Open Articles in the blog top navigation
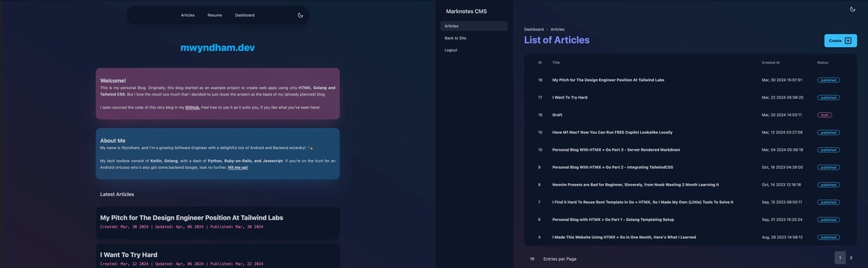Image resolution: width=868 pixels, height=268 pixels. click(188, 15)
